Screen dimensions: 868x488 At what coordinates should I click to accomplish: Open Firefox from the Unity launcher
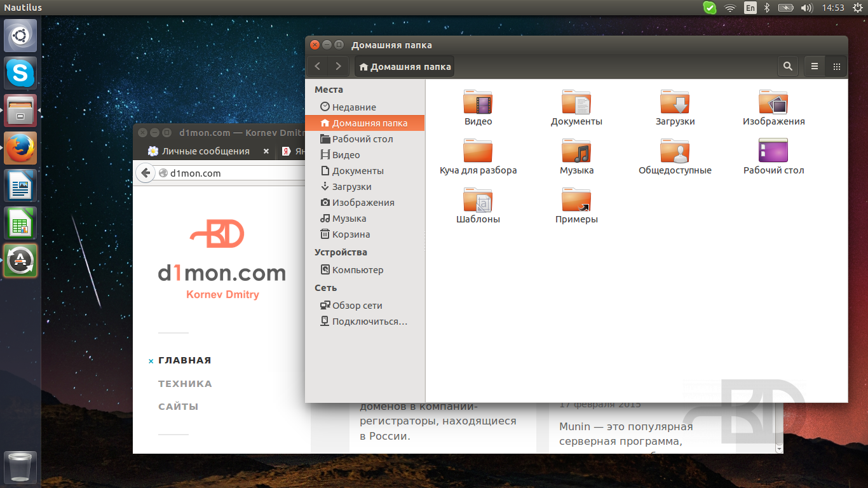[x=20, y=148]
